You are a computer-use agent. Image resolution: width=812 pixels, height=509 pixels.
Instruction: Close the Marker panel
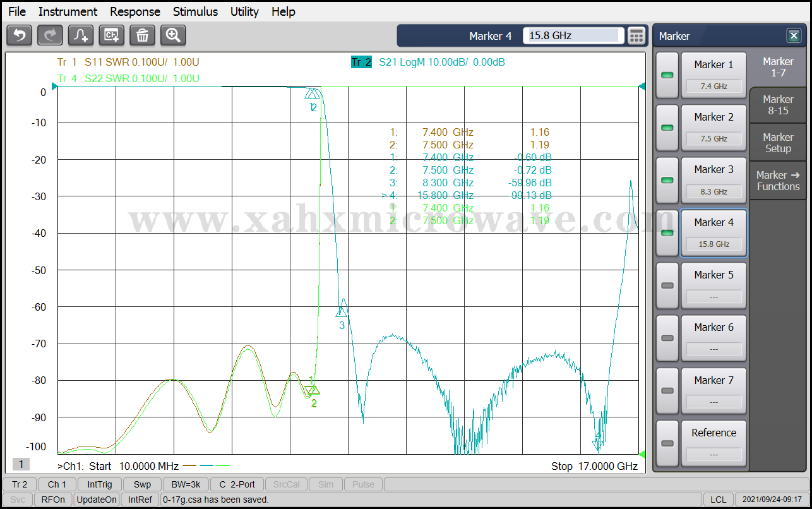793,36
